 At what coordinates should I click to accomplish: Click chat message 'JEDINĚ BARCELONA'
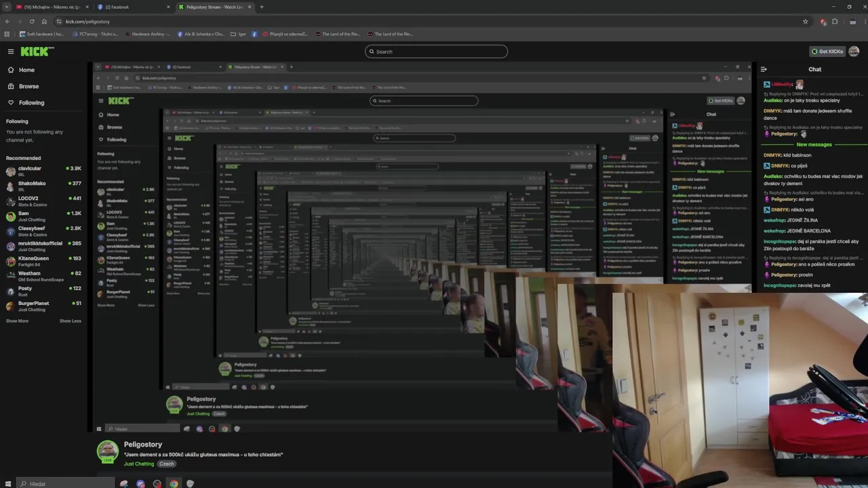pos(808,230)
